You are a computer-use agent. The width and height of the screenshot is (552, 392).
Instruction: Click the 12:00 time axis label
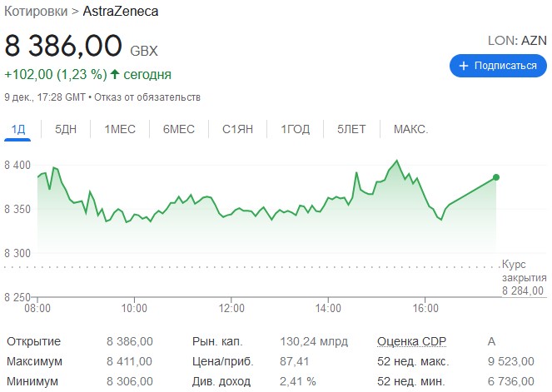click(x=231, y=308)
